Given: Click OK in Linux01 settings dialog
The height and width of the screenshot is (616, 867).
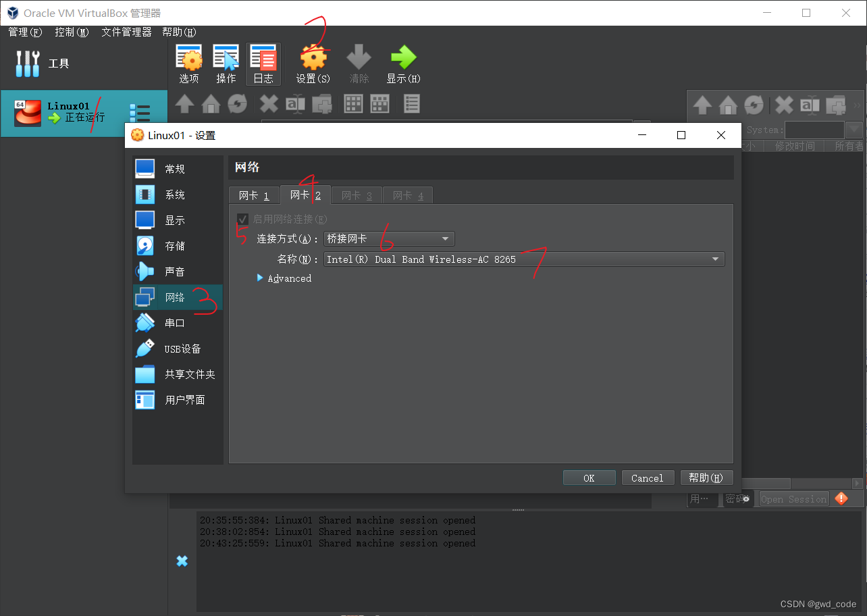Looking at the screenshot, I should tap(589, 478).
